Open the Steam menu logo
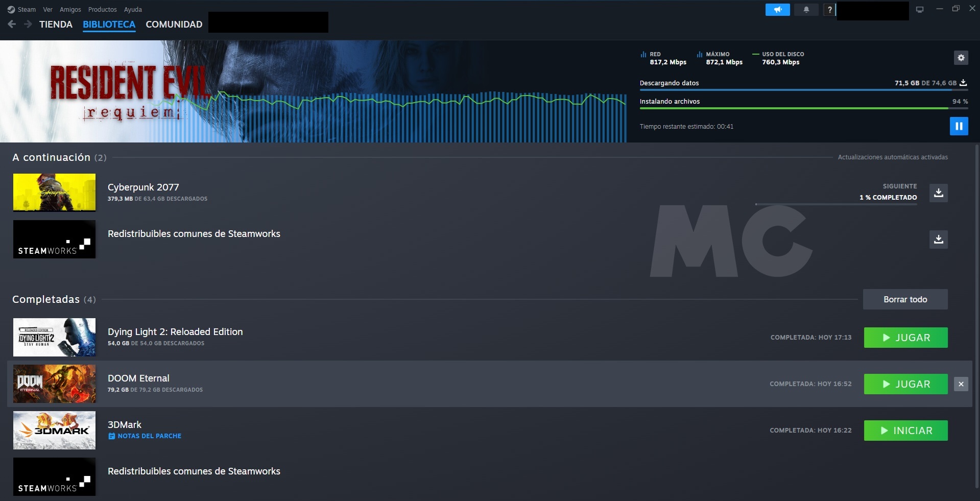 tap(11, 10)
